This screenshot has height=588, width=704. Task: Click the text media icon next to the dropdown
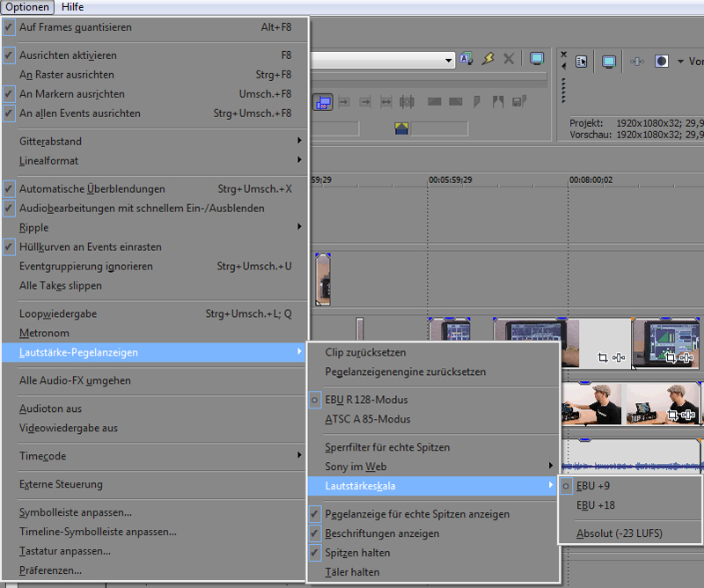(466, 60)
